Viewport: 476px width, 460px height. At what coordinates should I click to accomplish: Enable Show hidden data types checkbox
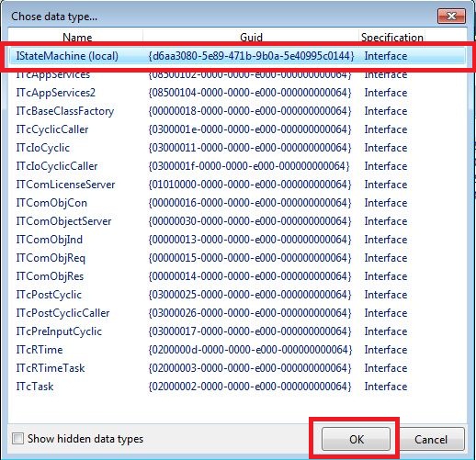[17, 439]
